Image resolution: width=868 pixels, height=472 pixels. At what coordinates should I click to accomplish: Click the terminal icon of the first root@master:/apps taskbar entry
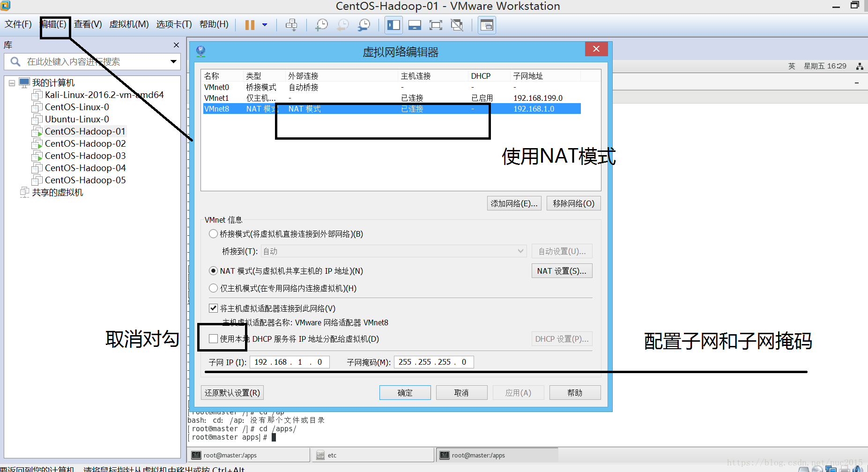point(196,455)
